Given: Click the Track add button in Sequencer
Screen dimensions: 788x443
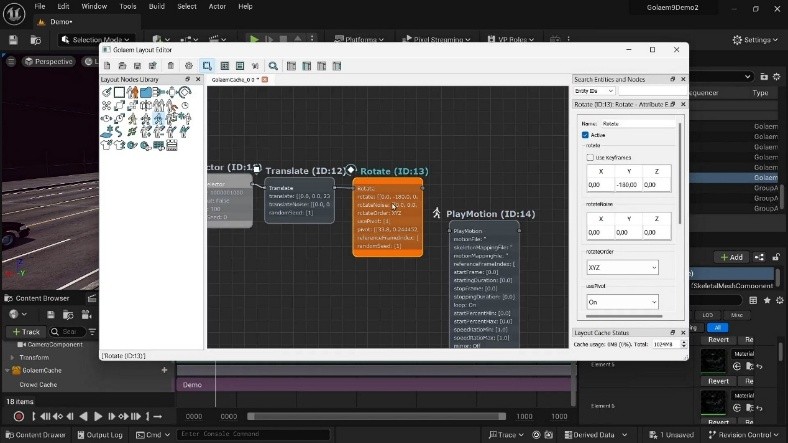Looking at the screenshot, I should point(26,331).
